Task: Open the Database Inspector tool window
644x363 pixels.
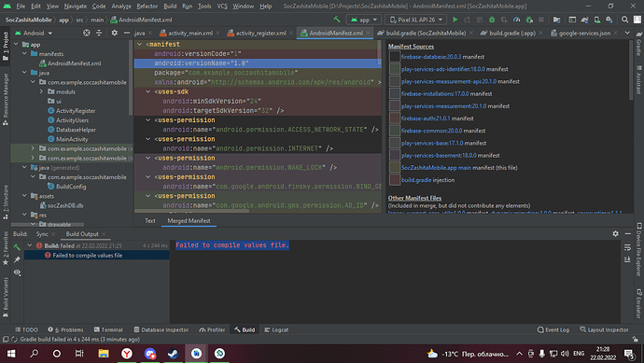Action: point(161,329)
